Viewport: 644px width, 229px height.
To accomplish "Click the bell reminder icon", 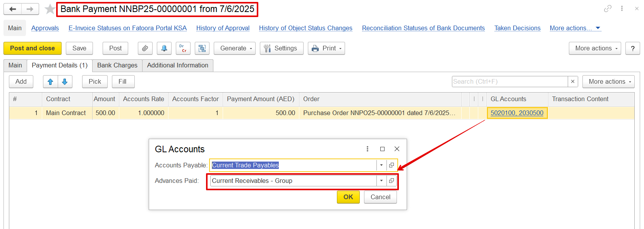I will (164, 48).
